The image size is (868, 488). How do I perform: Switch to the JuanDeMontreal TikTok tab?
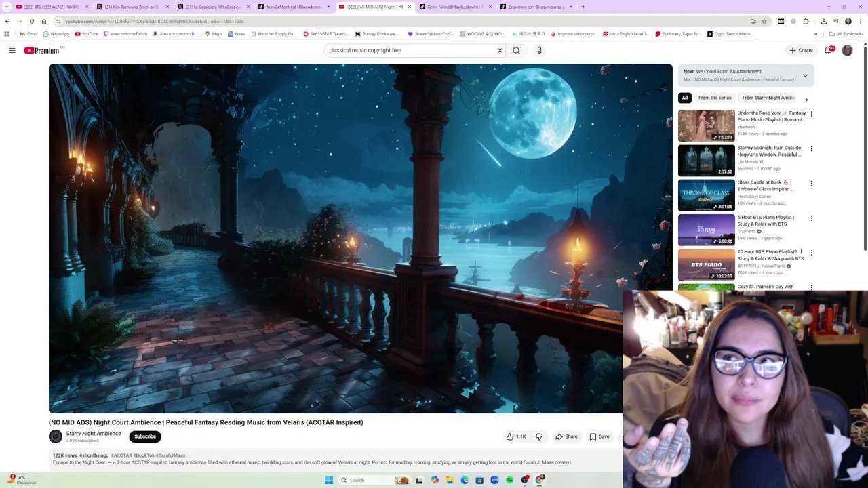tap(294, 7)
